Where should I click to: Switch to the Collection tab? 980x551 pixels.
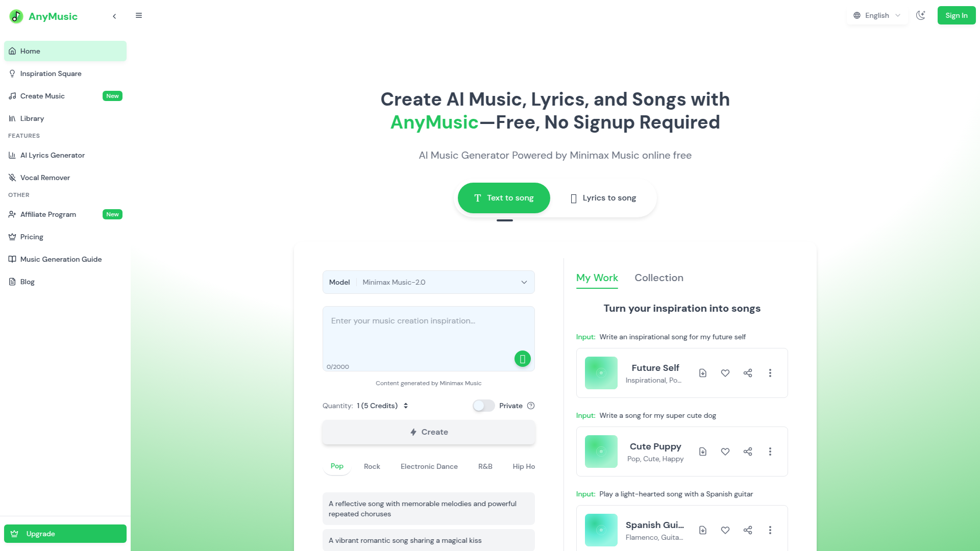tap(659, 278)
